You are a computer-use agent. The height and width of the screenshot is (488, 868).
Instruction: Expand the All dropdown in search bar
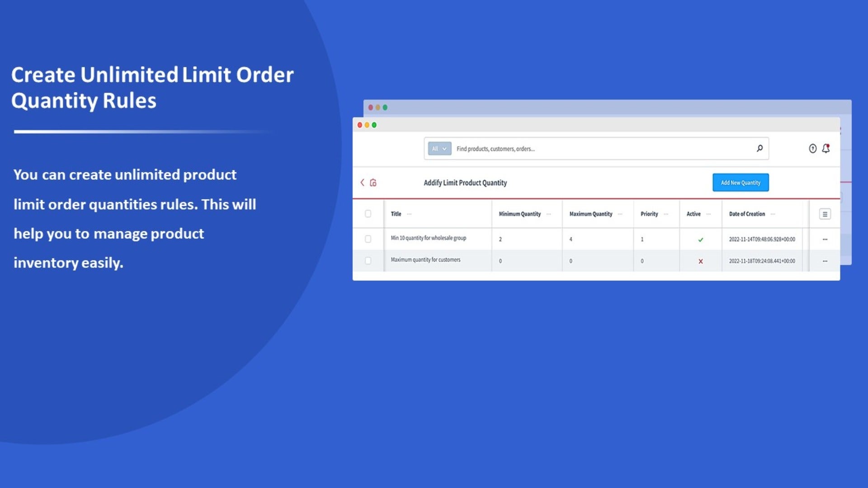pos(440,148)
